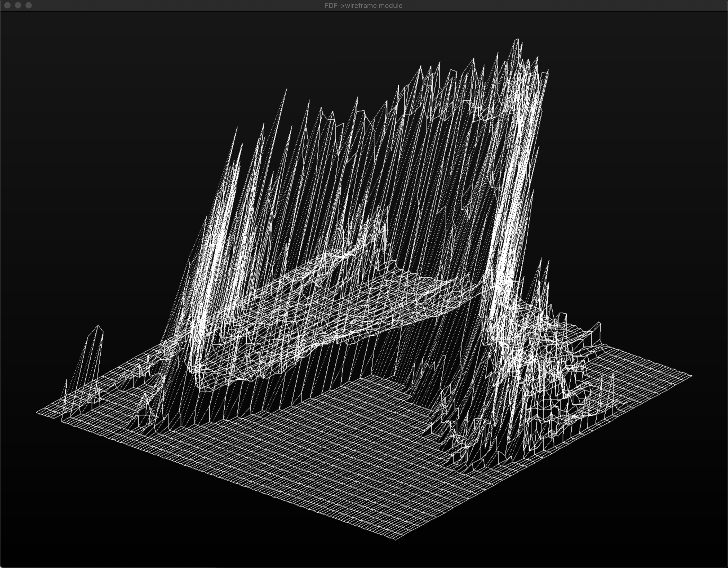Click empty title bar right of the title
The width and height of the screenshot is (728, 568).
(x=567, y=6)
